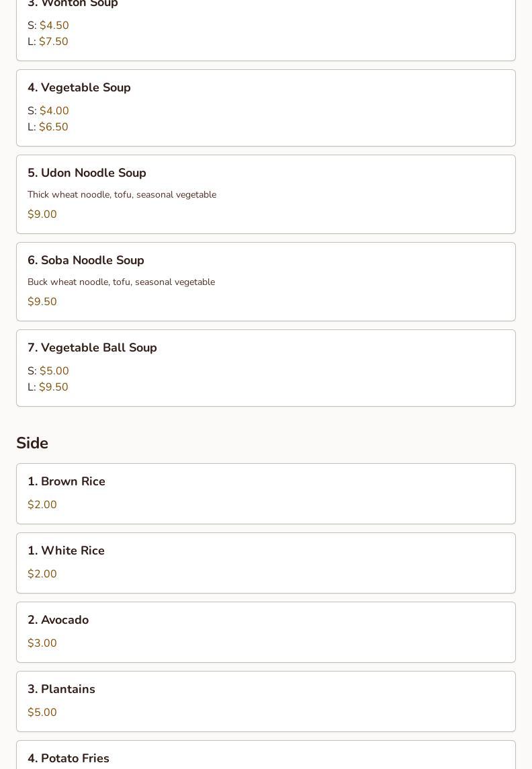Click large Wonton Soup price $7.50

(x=53, y=42)
